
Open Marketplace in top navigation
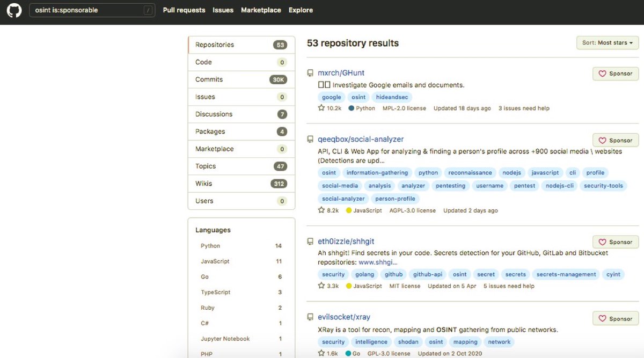point(261,10)
